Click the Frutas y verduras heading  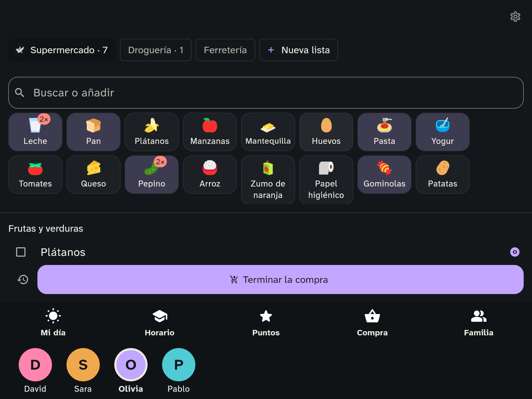click(46, 229)
